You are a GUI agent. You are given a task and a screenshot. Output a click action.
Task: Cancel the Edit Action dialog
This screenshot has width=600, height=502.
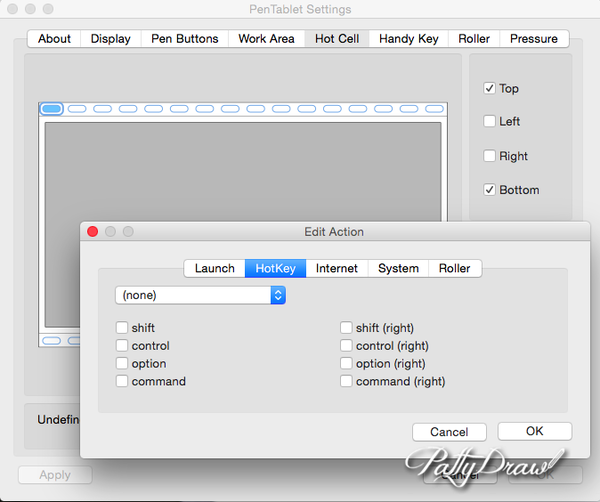point(449,432)
